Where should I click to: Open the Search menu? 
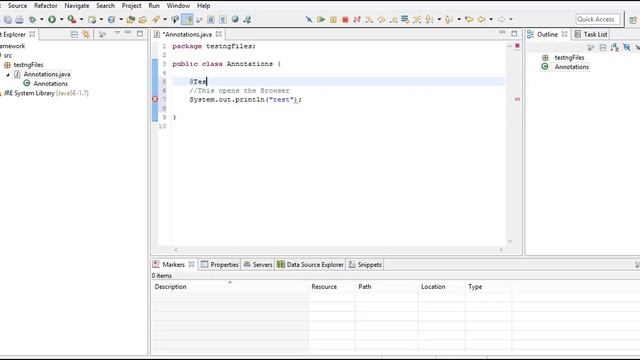105,6
